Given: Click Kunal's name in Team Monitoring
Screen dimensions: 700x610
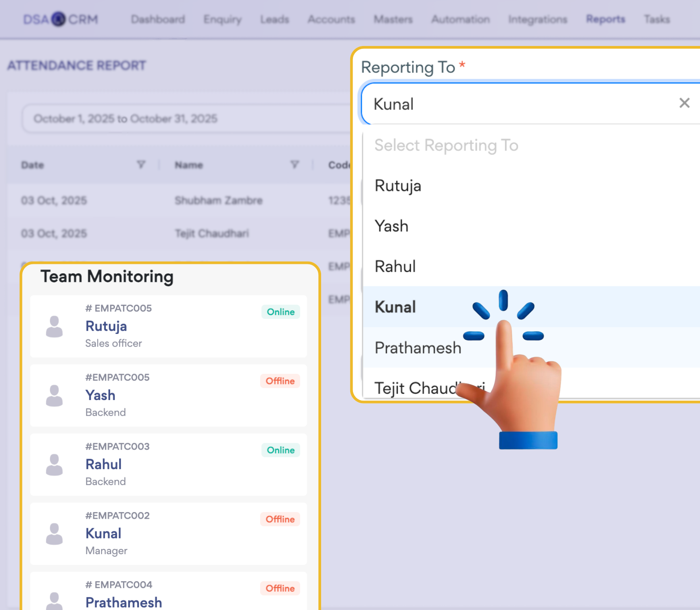Looking at the screenshot, I should pyautogui.click(x=103, y=533).
